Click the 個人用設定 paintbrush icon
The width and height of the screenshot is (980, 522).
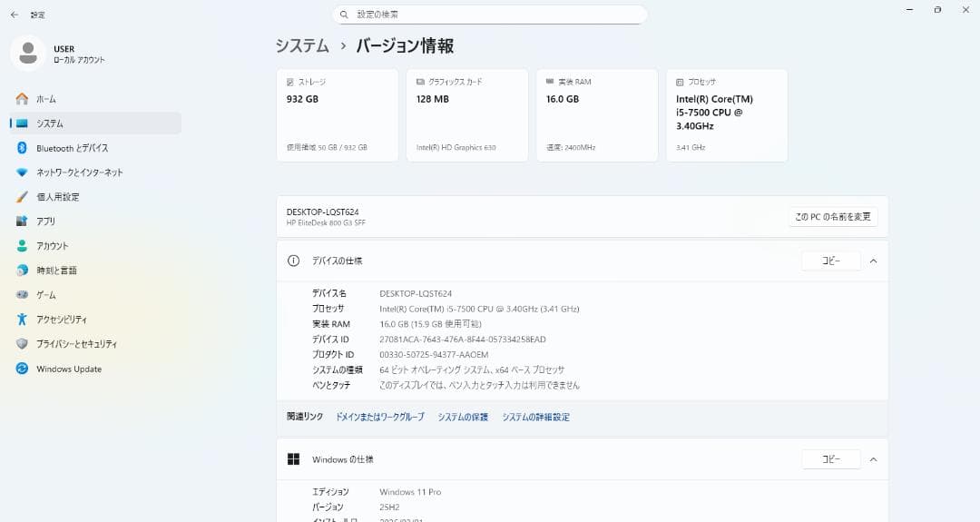[22, 197]
